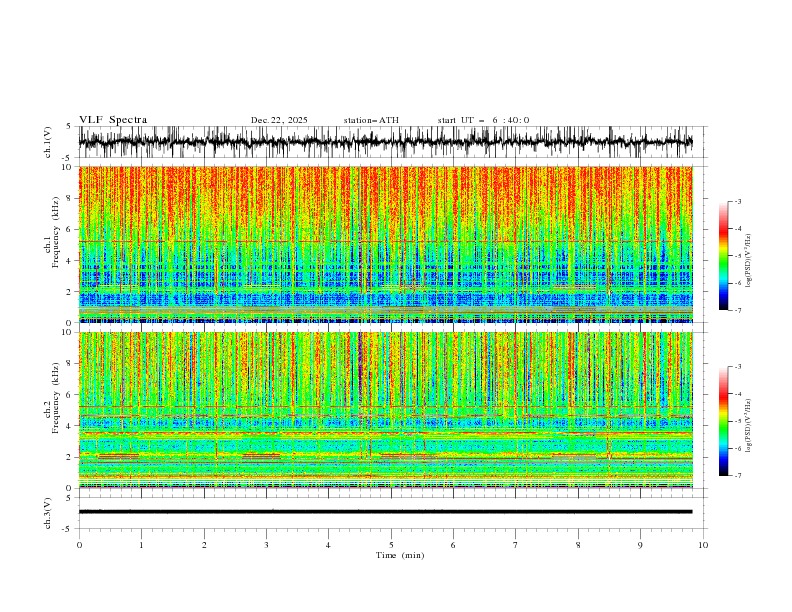Image resolution: width=792 pixels, height=612 pixels.
Task: Click time axis tick label '6'
Action: [x=453, y=545]
